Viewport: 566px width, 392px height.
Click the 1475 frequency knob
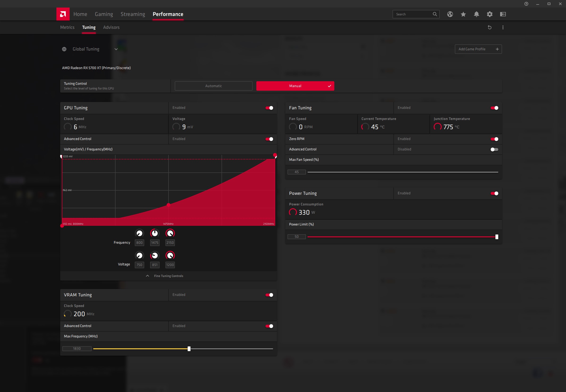tap(155, 233)
